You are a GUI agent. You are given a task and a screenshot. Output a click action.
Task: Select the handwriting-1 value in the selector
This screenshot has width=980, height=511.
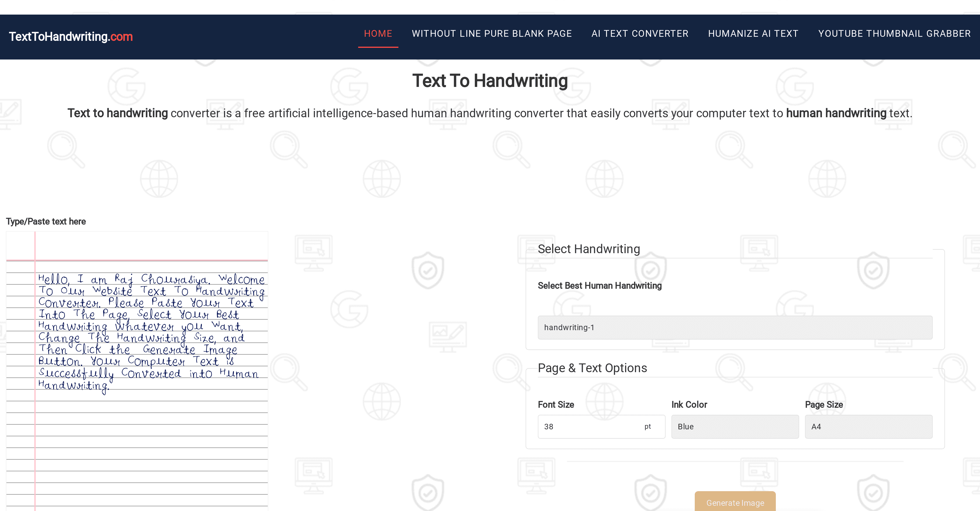click(569, 327)
